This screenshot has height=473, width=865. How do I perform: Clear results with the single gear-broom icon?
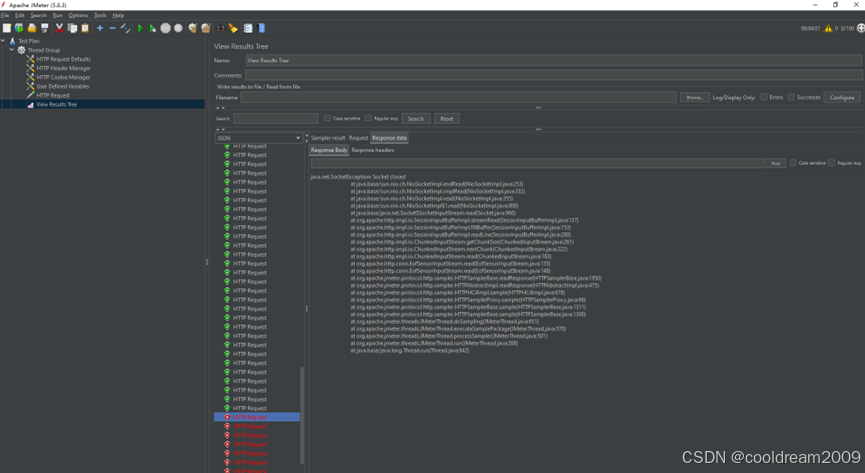(x=193, y=28)
